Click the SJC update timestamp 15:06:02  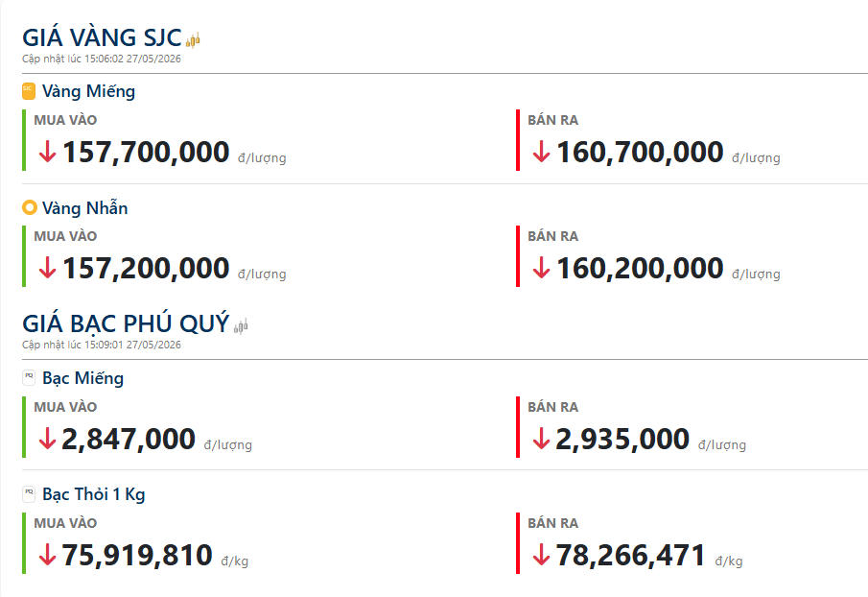click(105, 59)
